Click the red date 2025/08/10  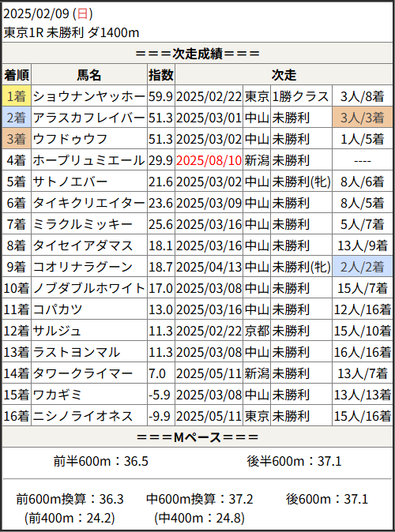(209, 160)
